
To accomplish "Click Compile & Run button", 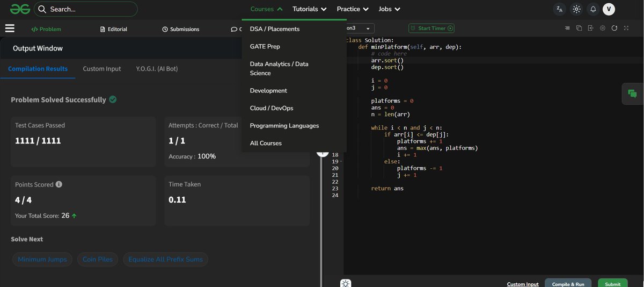I will [568, 284].
